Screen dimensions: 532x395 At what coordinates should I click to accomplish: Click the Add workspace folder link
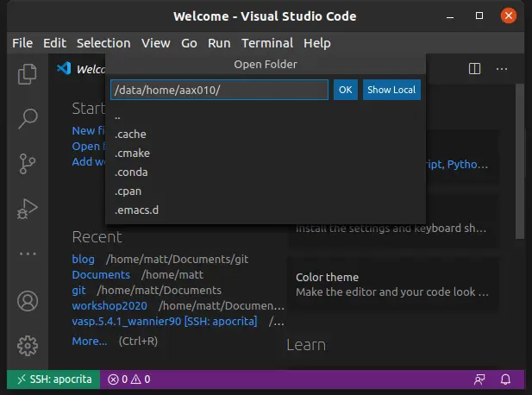[x=88, y=162]
